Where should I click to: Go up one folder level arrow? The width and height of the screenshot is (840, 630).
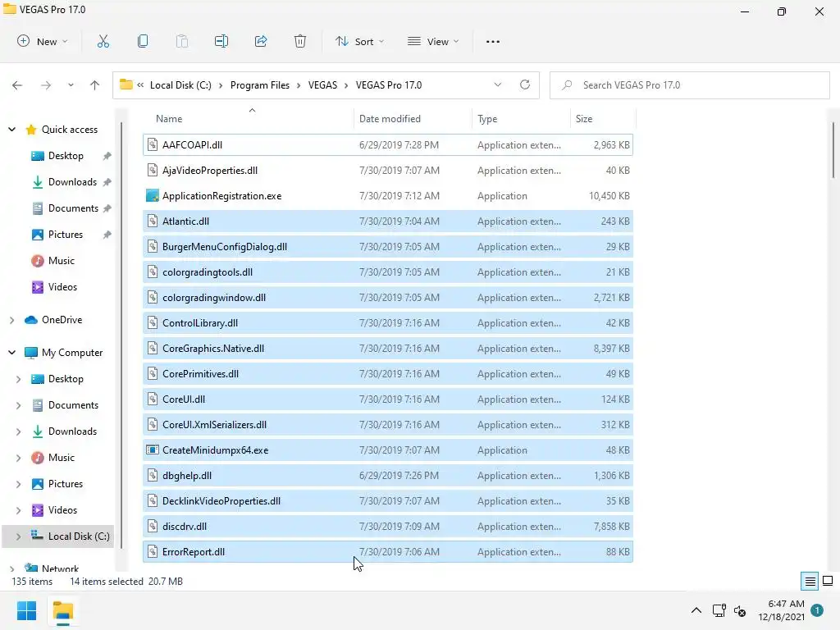coord(95,85)
